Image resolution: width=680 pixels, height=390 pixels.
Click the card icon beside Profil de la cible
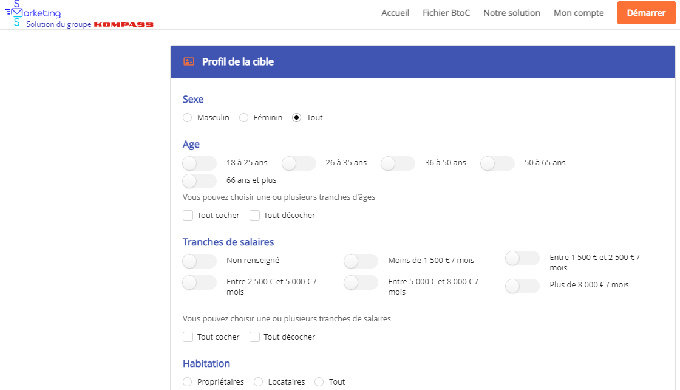189,62
